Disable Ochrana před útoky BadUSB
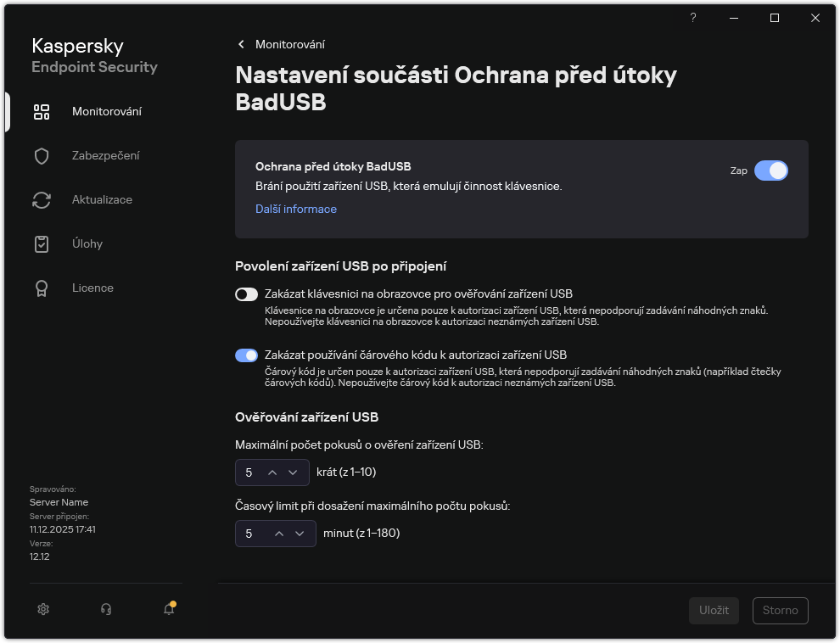 [771, 171]
